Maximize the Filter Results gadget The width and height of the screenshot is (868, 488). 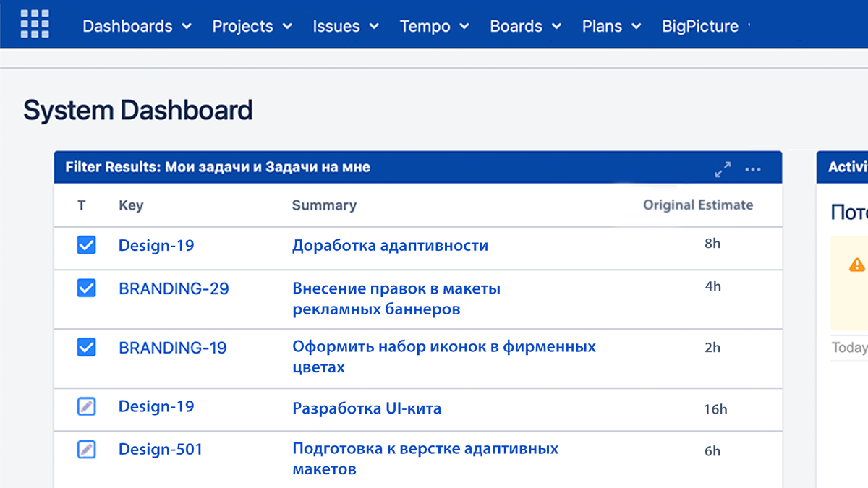tap(723, 170)
